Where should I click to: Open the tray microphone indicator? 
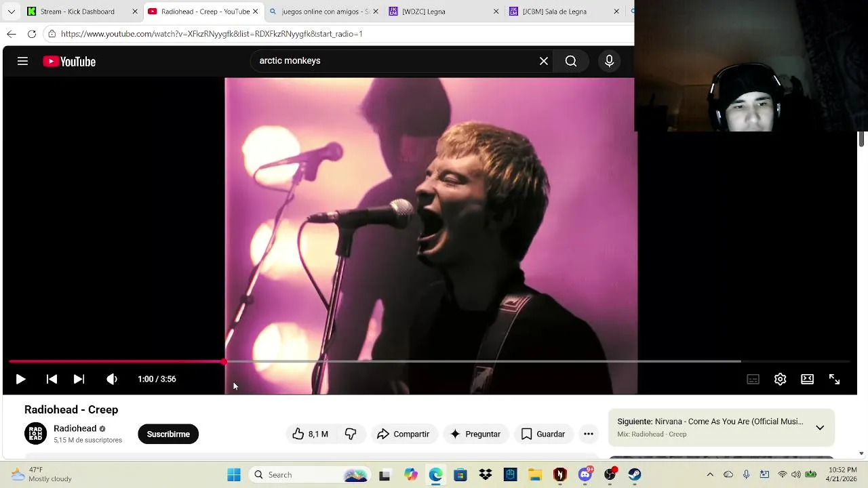point(746,474)
